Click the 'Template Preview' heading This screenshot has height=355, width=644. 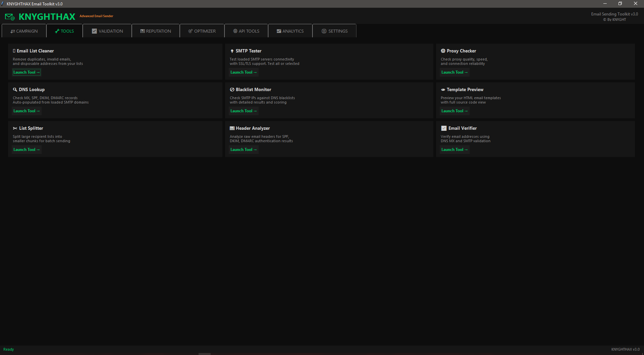(x=465, y=89)
